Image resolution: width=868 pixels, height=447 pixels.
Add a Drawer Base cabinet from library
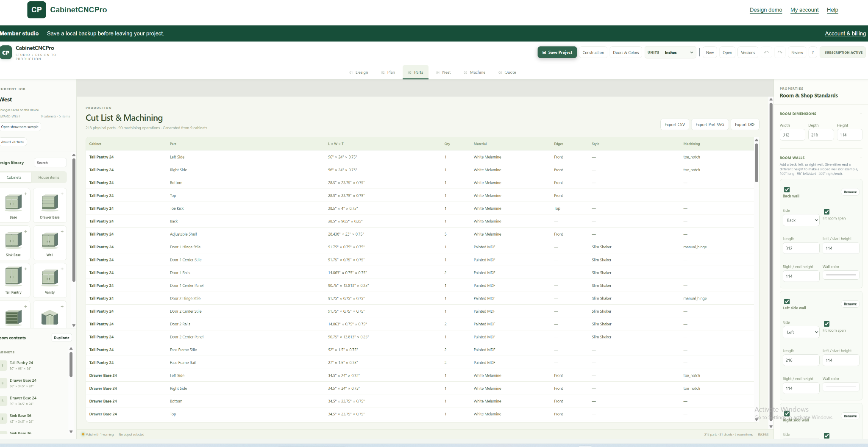pyautogui.click(x=50, y=205)
